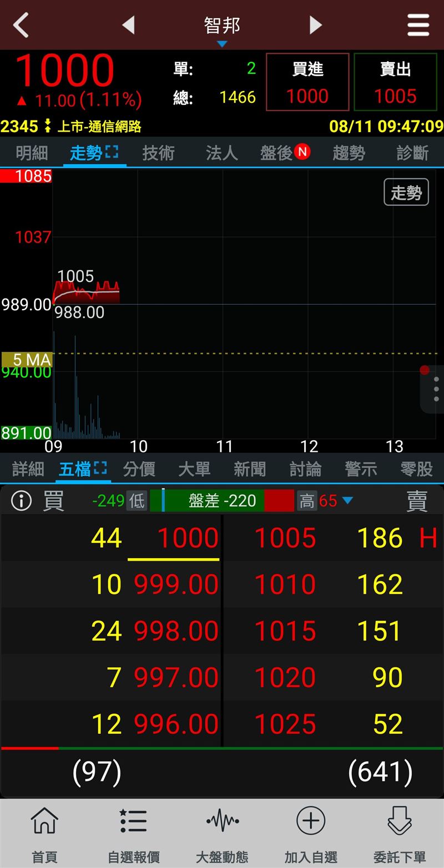Tap the current price 1000 headline
Viewport: 444px width, 868px height.
tap(64, 70)
